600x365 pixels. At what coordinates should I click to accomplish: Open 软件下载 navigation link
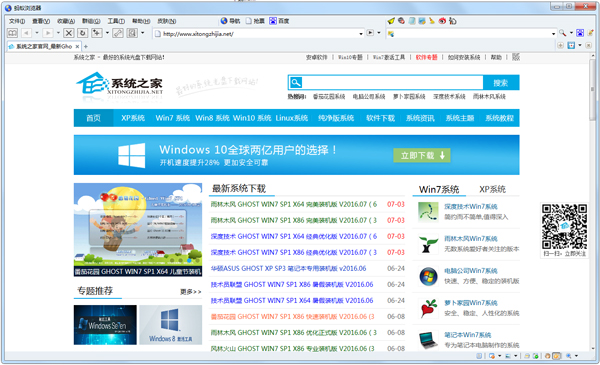pyautogui.click(x=380, y=118)
